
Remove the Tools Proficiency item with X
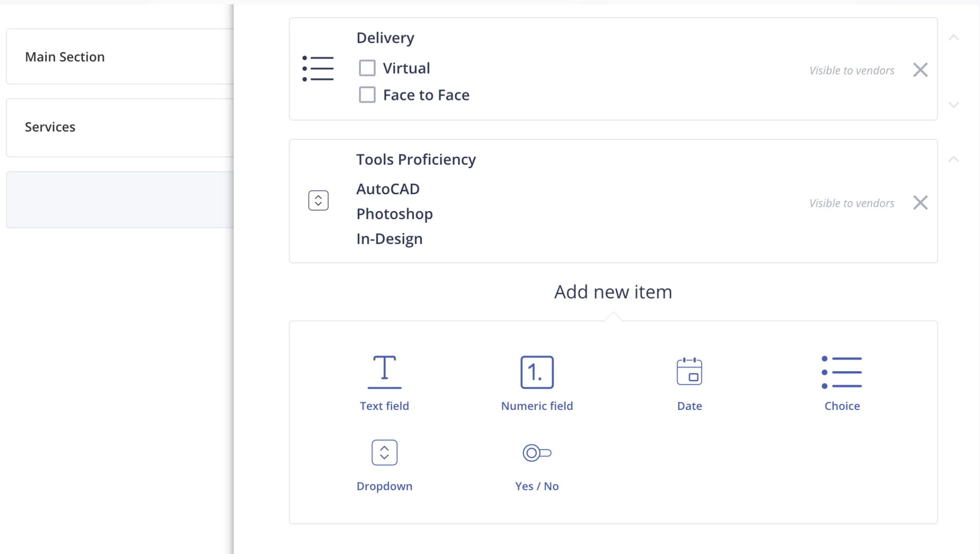pos(920,203)
